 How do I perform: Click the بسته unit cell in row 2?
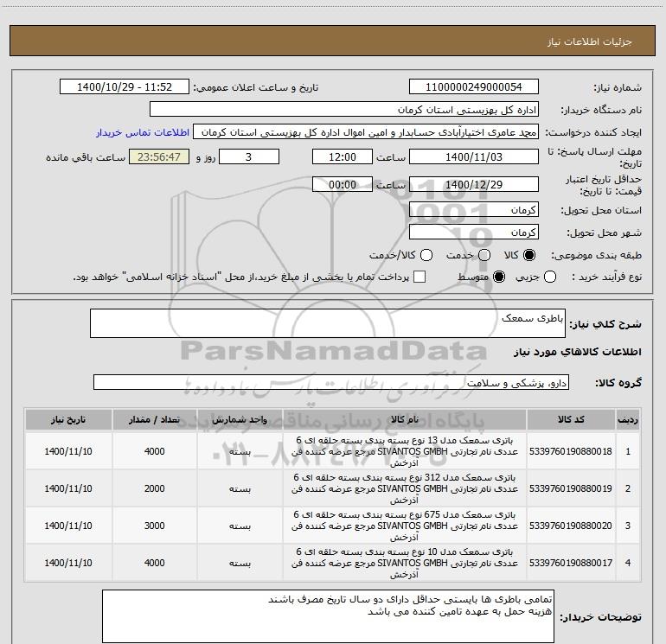coord(240,489)
